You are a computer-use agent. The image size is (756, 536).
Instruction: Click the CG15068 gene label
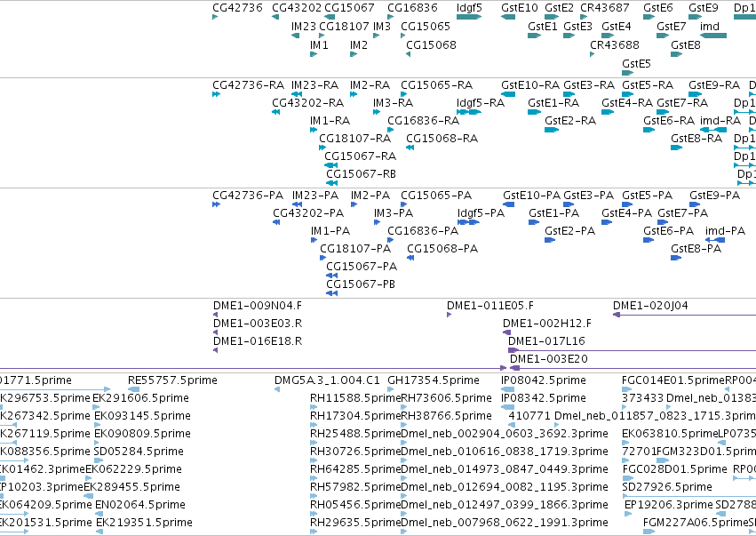431,44
